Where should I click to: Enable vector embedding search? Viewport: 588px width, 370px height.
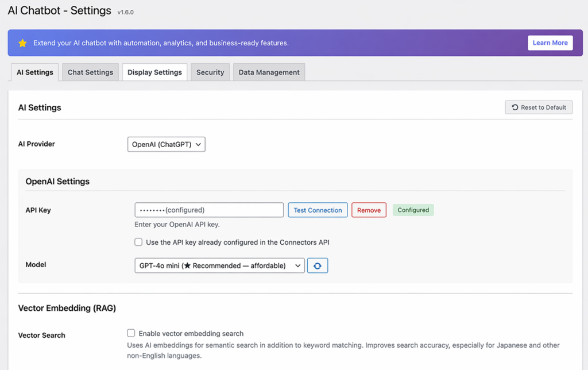131,333
